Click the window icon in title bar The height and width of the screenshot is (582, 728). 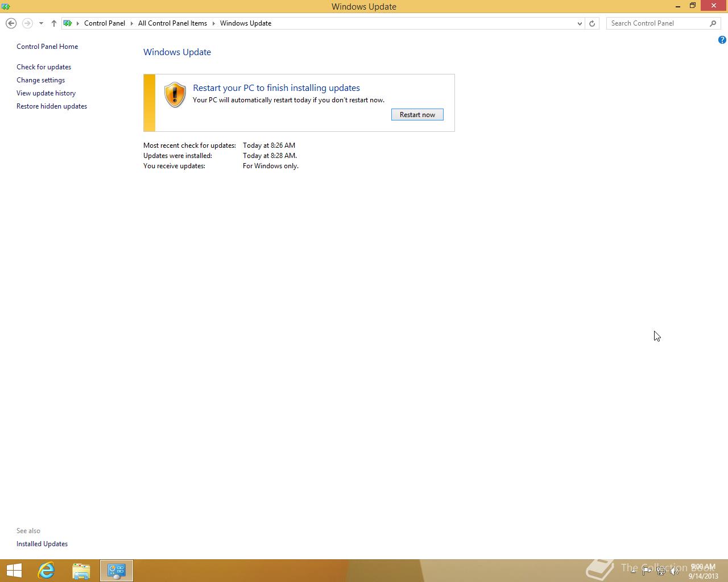pyautogui.click(x=6, y=6)
